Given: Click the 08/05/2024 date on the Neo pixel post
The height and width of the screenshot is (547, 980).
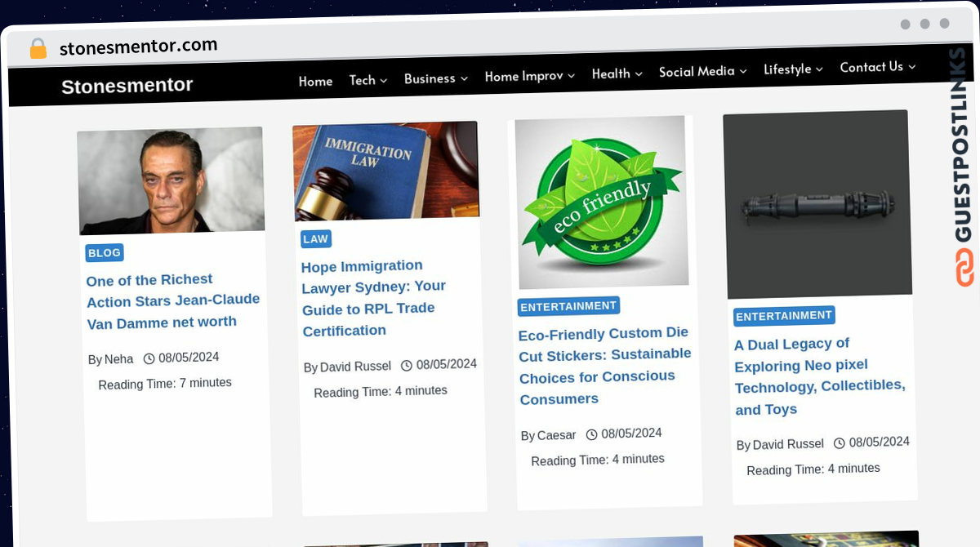Looking at the screenshot, I should pyautogui.click(x=880, y=442).
